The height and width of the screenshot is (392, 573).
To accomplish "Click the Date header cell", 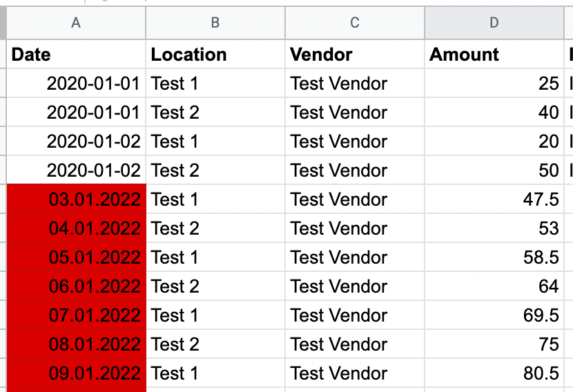I will coord(76,54).
